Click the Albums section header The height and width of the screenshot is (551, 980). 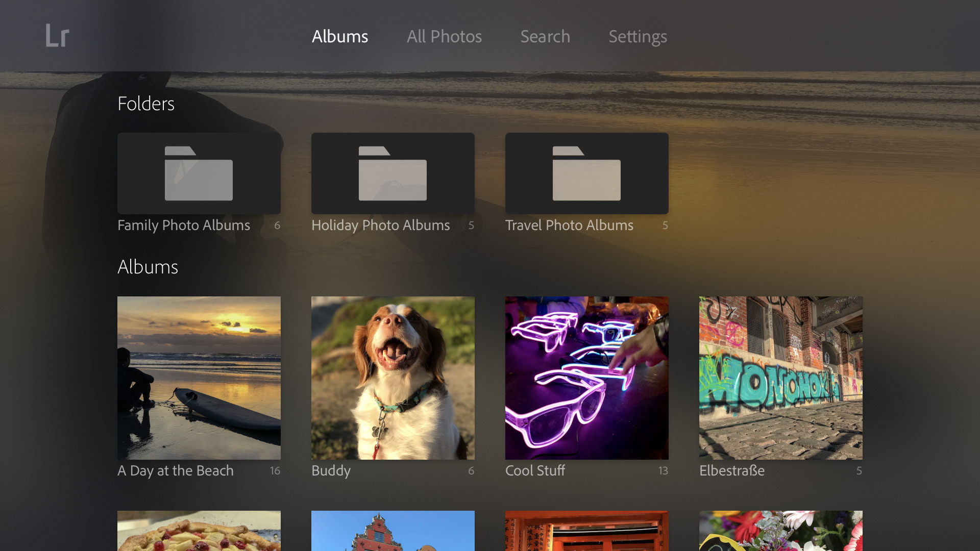coord(148,266)
